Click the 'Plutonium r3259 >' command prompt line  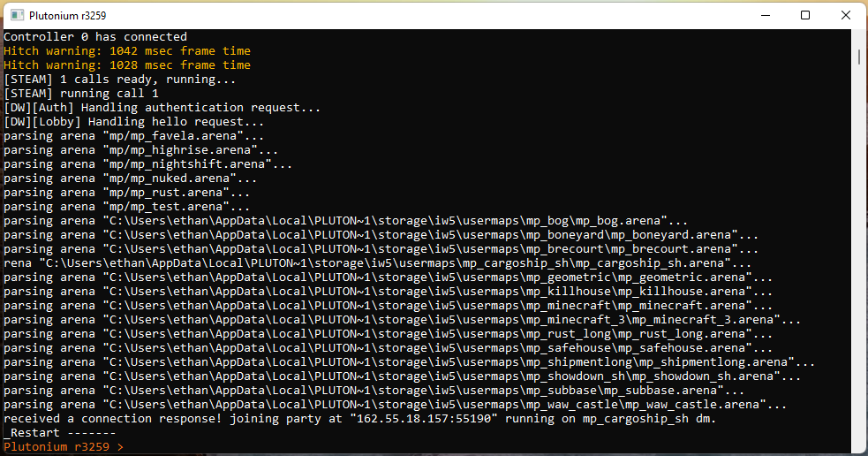click(64, 446)
